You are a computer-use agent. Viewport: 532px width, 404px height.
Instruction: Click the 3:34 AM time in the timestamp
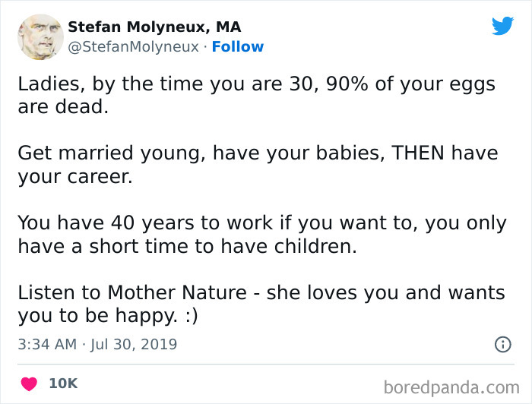pyautogui.click(x=46, y=344)
